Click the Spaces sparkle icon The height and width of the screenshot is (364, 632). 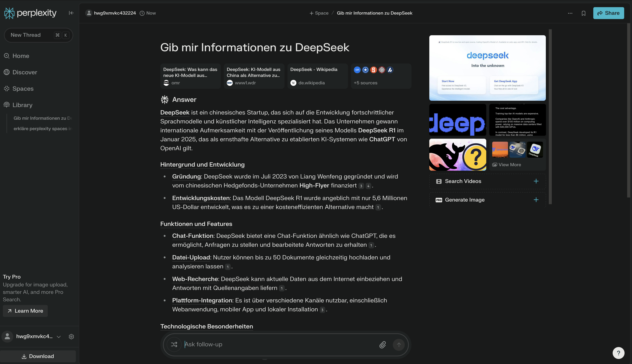(x=7, y=88)
